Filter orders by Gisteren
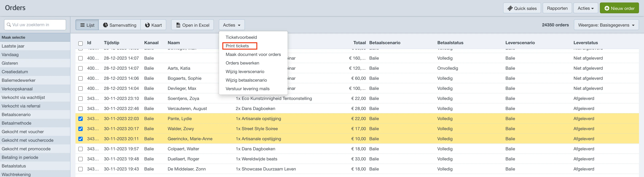Image resolution: width=644 pixels, height=177 pixels. tap(35, 63)
